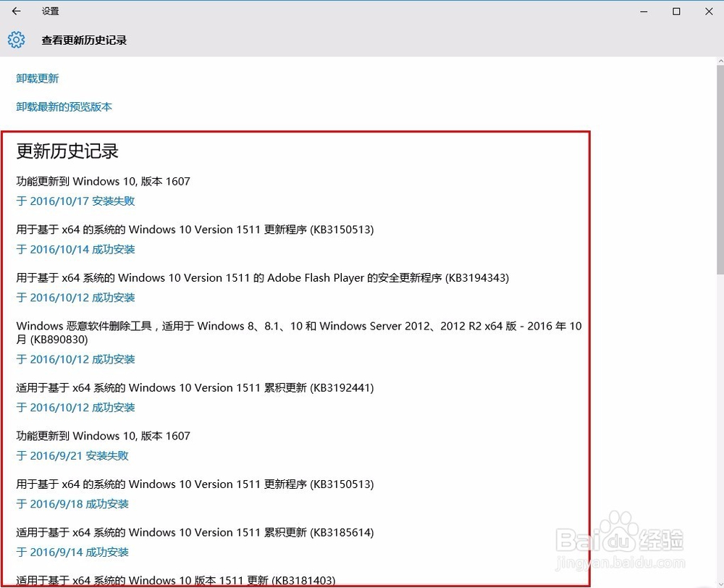
Task: Select the 版本 1511 更新 (KB3181403) entry
Action: [175, 580]
